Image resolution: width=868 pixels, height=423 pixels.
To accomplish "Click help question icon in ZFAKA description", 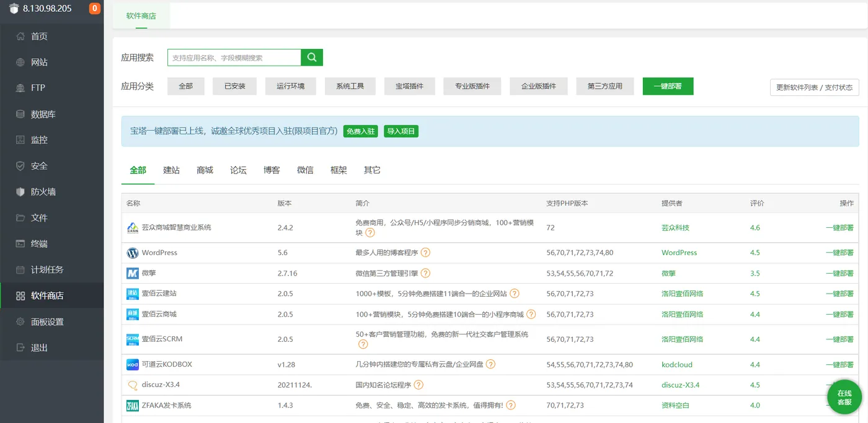I will (x=511, y=406).
